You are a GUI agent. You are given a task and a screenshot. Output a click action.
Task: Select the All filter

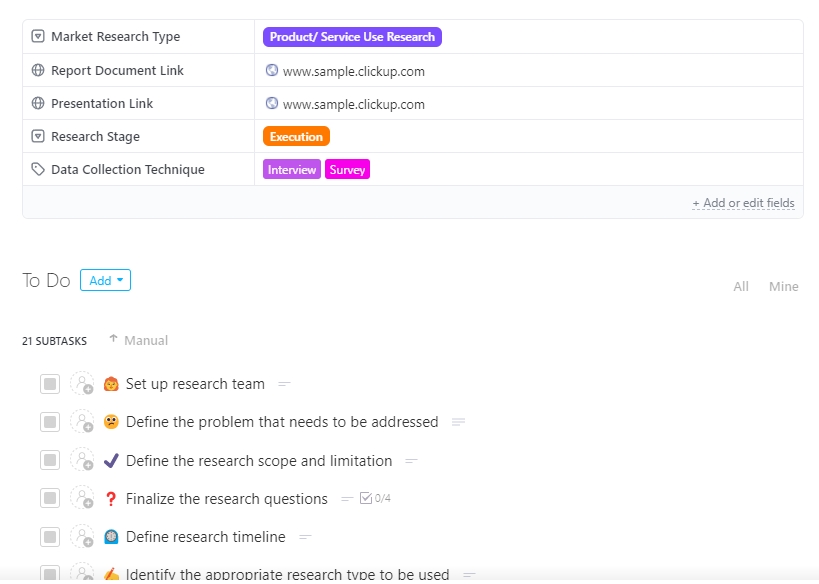coord(740,286)
